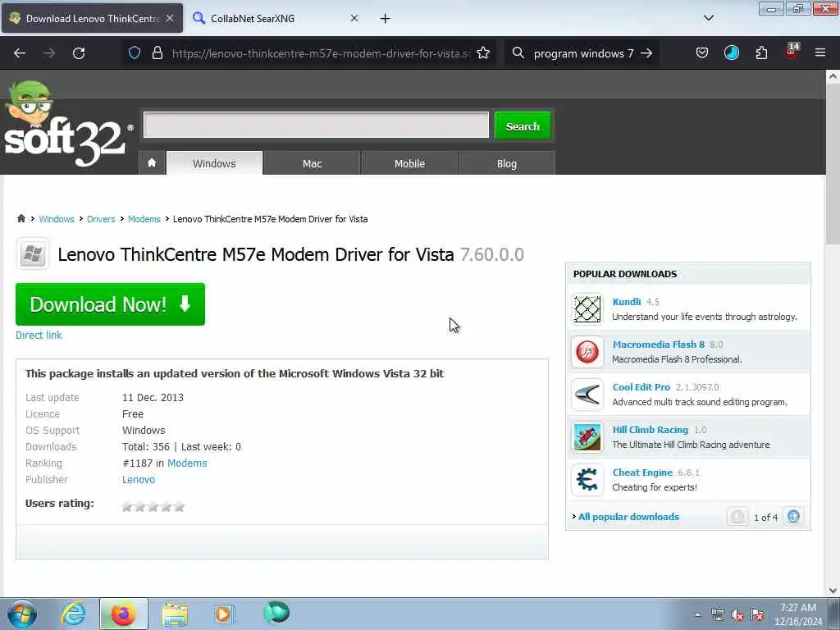Open the tracking protection shield icon

tap(135, 52)
